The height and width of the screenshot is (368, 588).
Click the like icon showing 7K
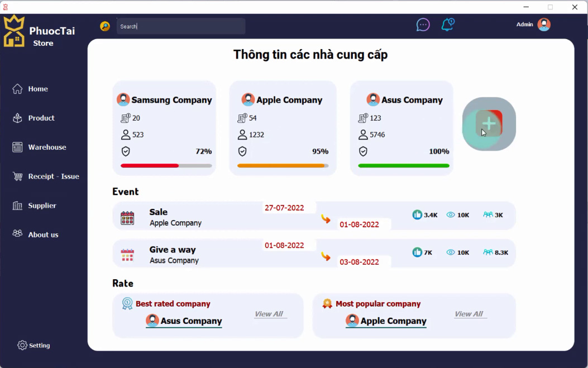[417, 252]
